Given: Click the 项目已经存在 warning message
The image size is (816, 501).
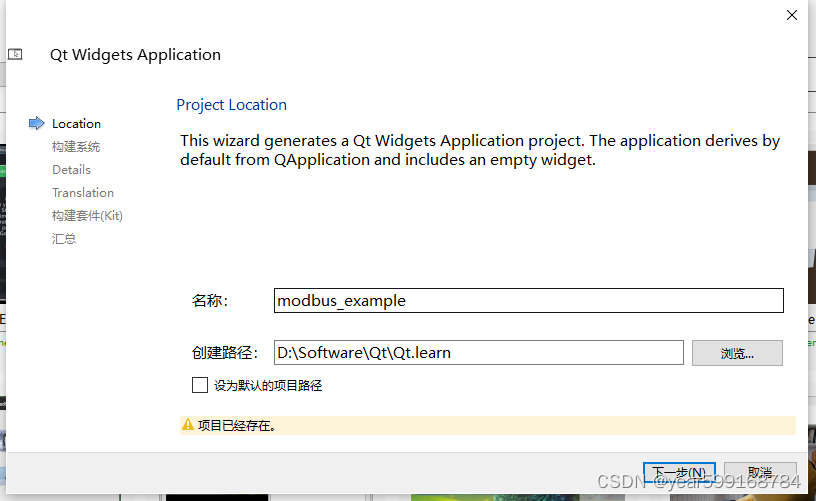Looking at the screenshot, I should pyautogui.click(x=237, y=426).
